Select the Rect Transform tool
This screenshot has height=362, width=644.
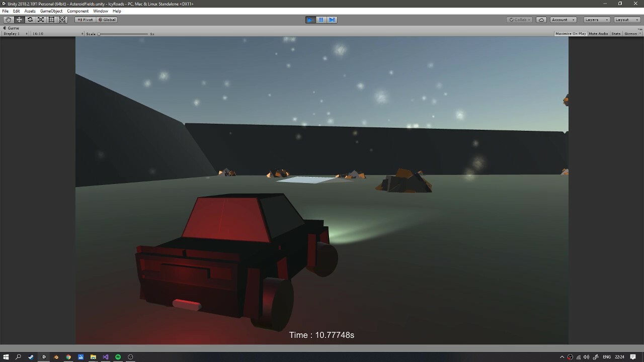pyautogui.click(x=51, y=20)
